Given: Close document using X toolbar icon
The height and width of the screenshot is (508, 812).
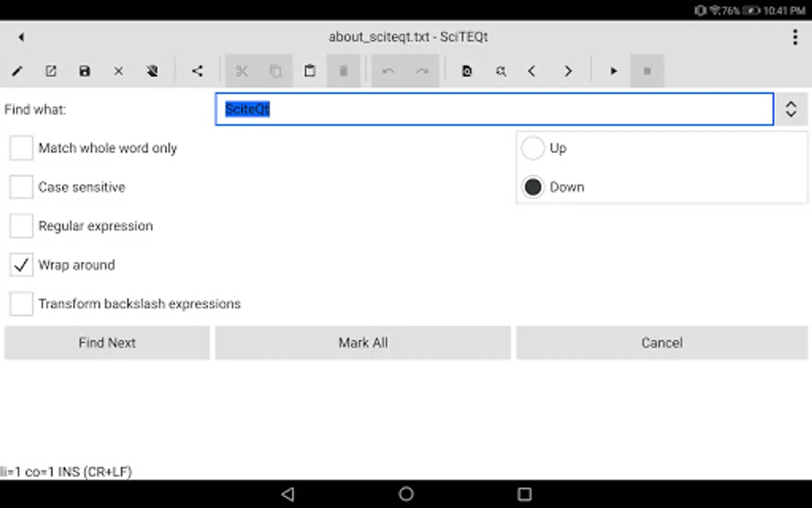Looking at the screenshot, I should (118, 71).
